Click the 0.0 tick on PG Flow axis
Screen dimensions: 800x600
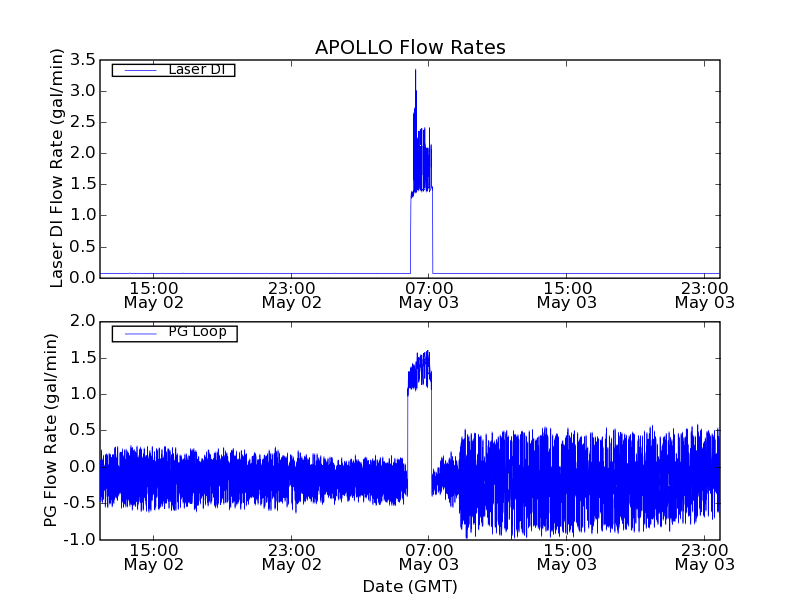click(x=83, y=467)
